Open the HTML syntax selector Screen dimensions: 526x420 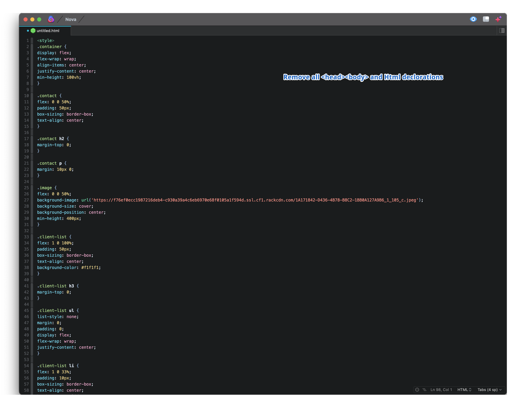(464, 390)
